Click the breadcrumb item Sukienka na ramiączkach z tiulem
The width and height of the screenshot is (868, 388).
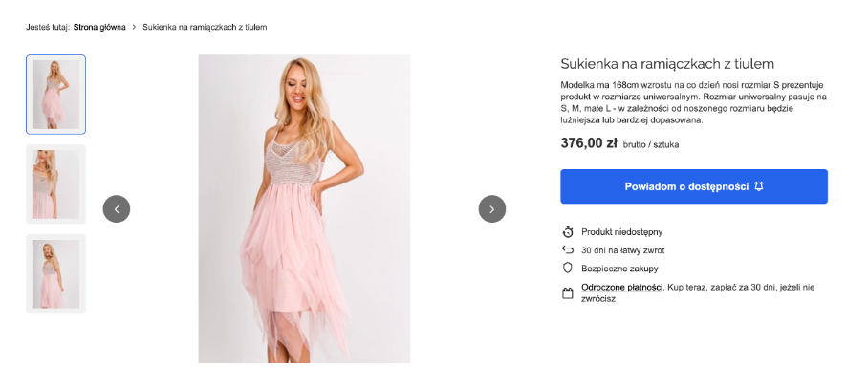click(x=205, y=27)
